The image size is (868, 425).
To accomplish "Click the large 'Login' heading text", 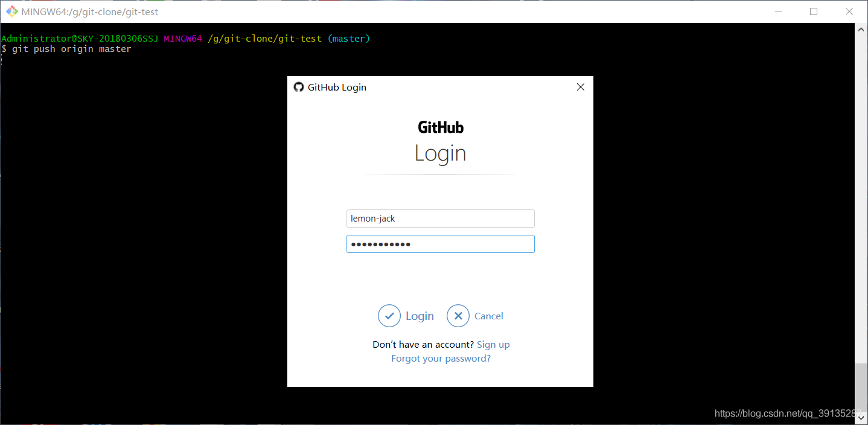I will [441, 153].
